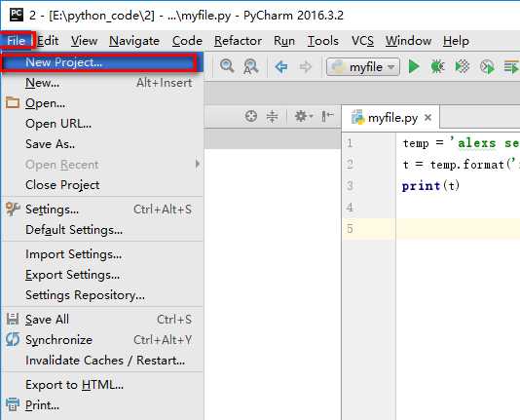The image size is (520, 420).
Task: Click the print(t) code on line 3
Action: coord(430,186)
